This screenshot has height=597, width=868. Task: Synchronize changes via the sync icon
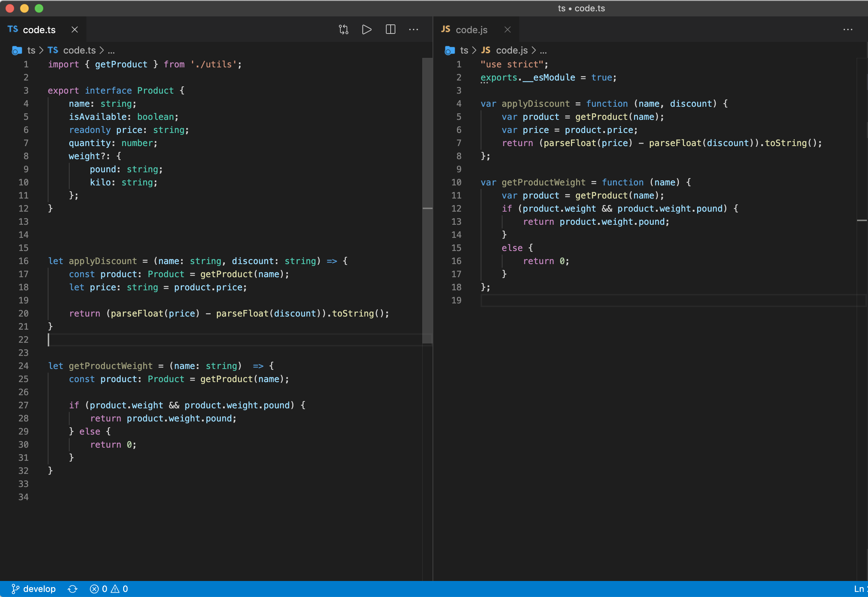coord(73,589)
